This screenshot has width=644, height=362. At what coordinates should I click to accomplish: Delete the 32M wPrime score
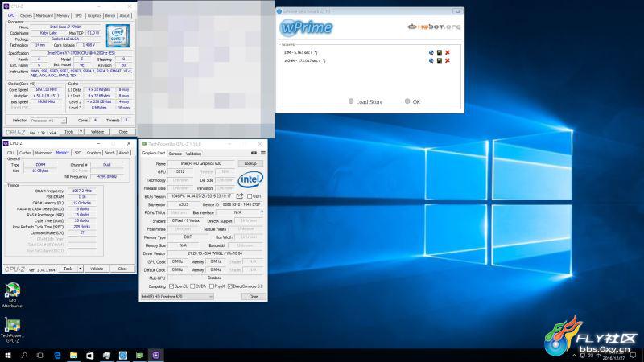(448, 52)
